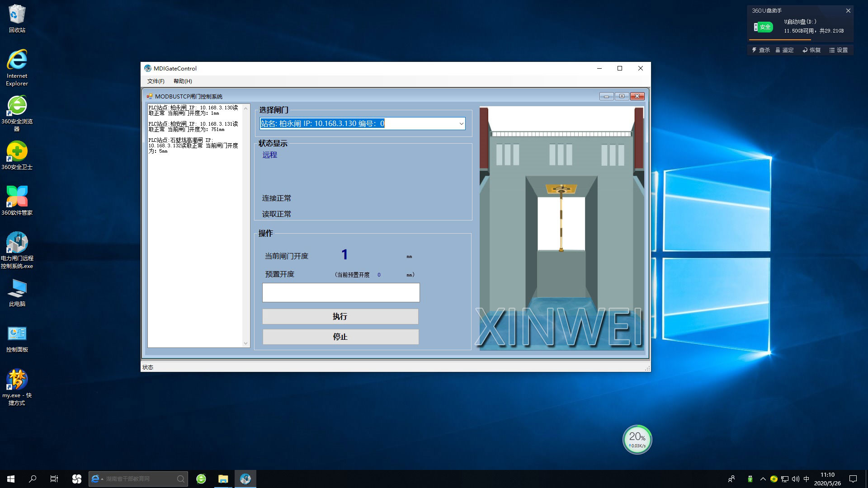Open the volume control tray icon
The height and width of the screenshot is (488, 868).
[796, 479]
